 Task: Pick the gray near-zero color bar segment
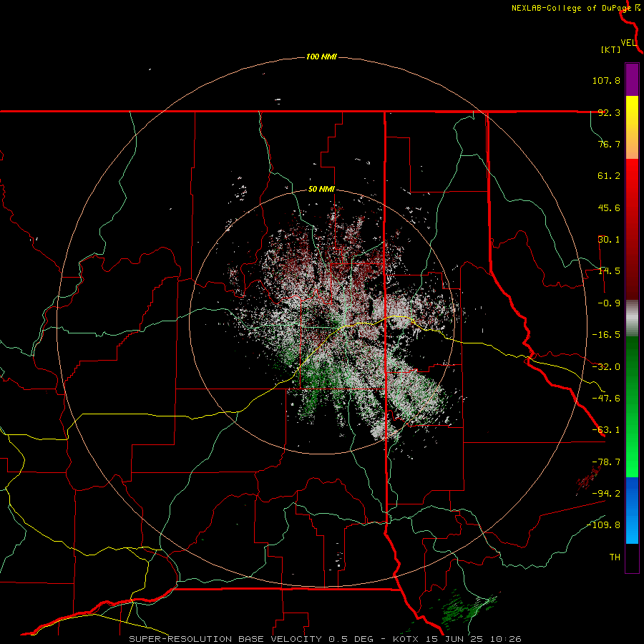tap(632, 317)
